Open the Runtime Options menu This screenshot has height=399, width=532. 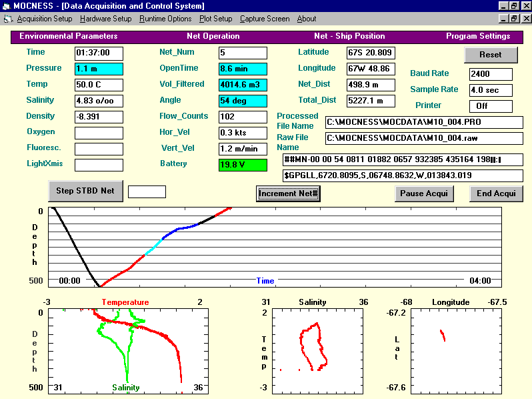165,19
